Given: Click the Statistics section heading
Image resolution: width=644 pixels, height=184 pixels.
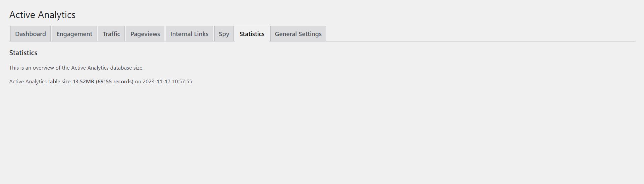Looking at the screenshot, I should pos(23,53).
